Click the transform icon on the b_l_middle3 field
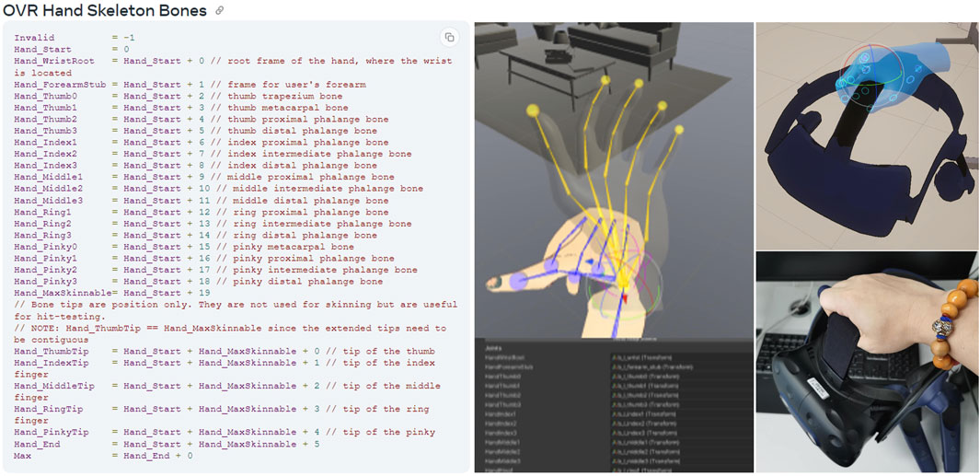This screenshot has width=980, height=476. point(615,461)
